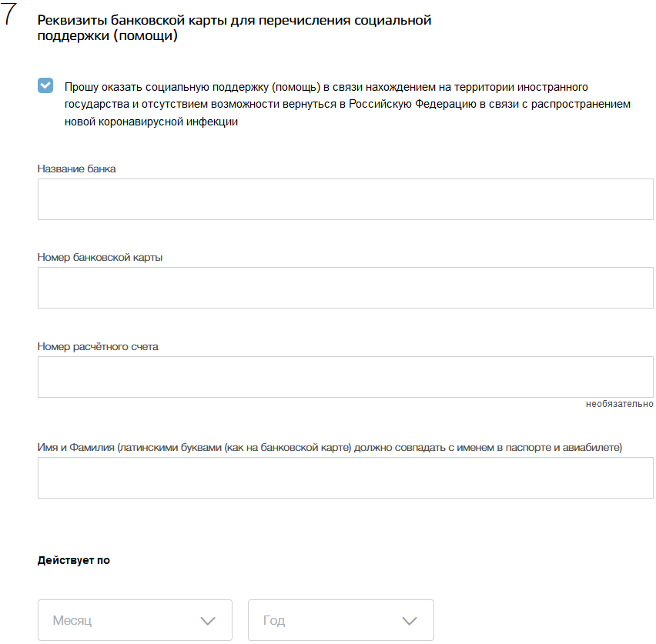The image size is (656, 644).
Task: Click the chevron arrow in the Месяц selector
Action: pos(208,621)
